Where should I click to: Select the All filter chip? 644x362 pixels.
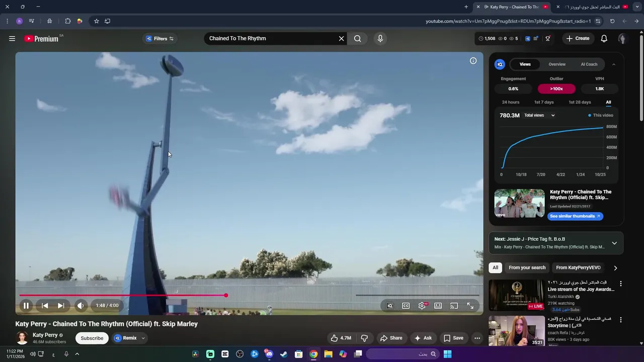click(496, 267)
